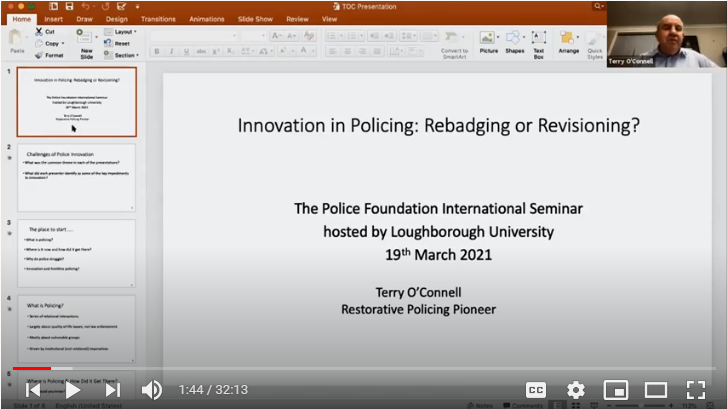Open the Home ribbon tab
This screenshot has height=409, width=727.
pos(22,19)
